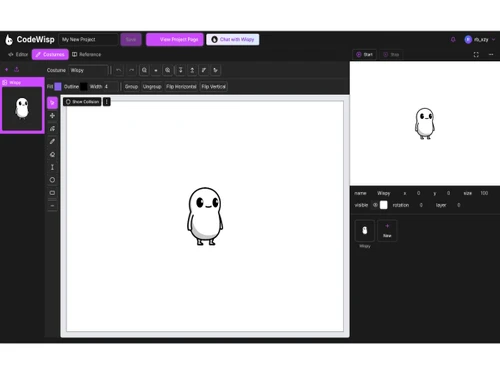Click the user avatar circle
Image resolution: width=500 pixels, height=375 pixels.
468,39
